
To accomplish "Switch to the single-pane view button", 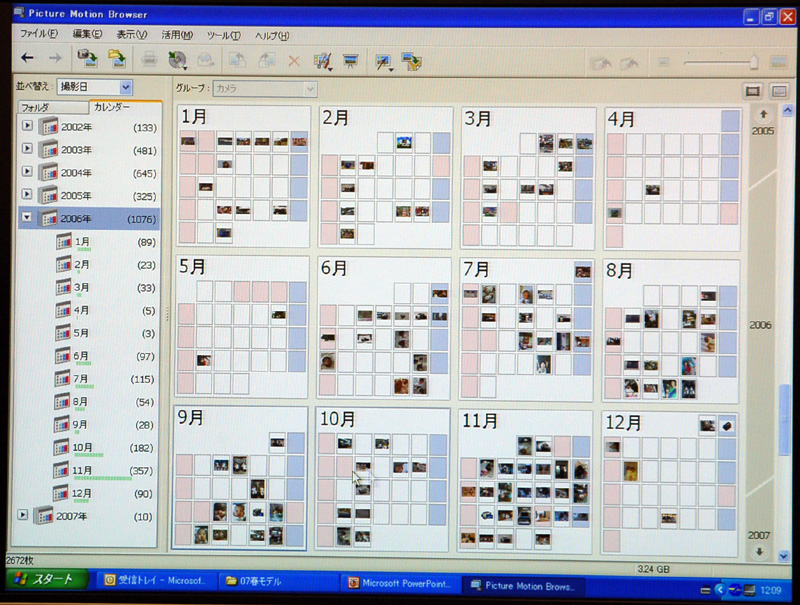I will tap(754, 91).
